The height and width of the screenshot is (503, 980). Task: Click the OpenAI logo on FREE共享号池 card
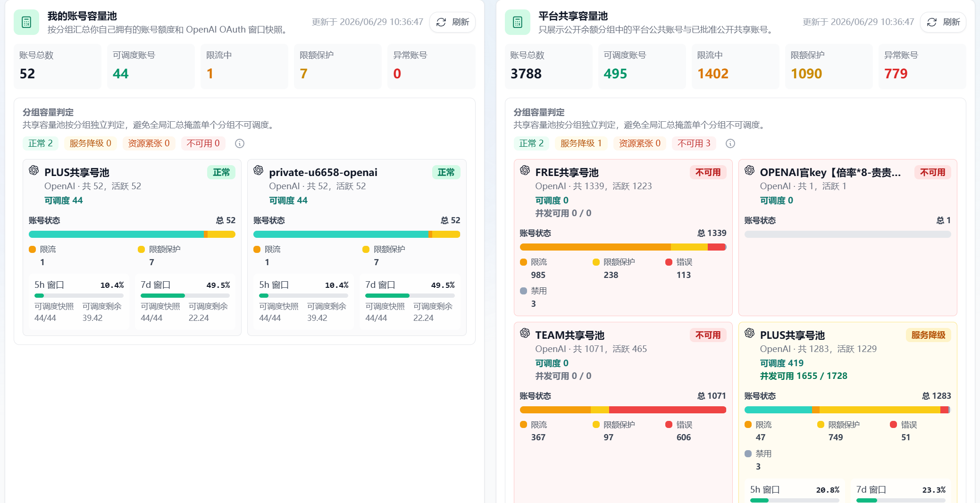(525, 170)
